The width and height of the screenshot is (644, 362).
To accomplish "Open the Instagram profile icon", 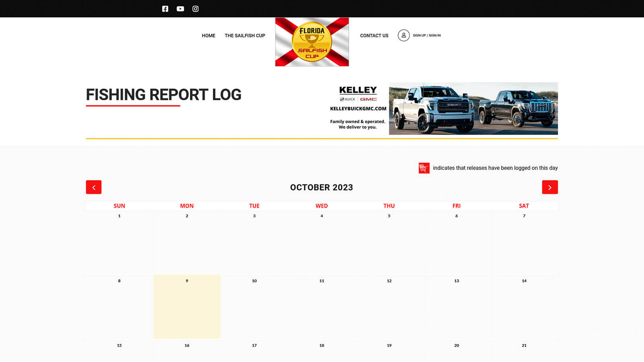I will [196, 9].
